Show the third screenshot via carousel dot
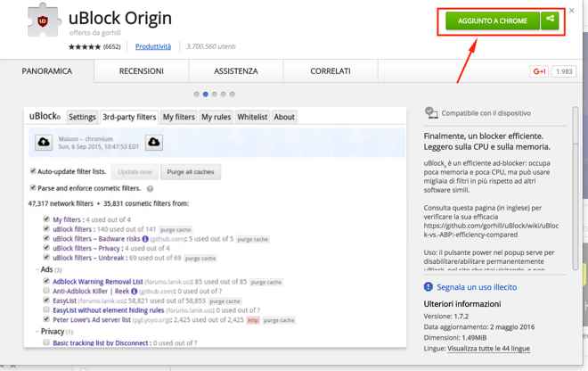Image resolution: width=588 pixels, height=371 pixels. [x=215, y=95]
